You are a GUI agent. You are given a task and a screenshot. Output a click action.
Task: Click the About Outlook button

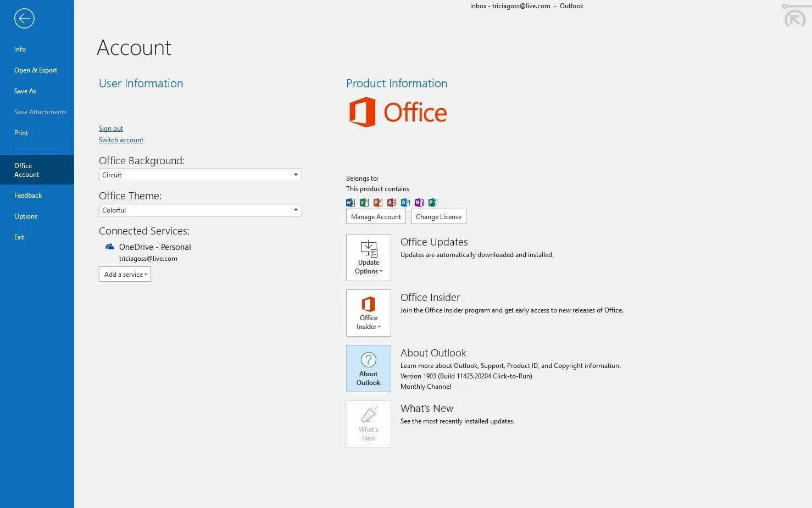tap(369, 369)
